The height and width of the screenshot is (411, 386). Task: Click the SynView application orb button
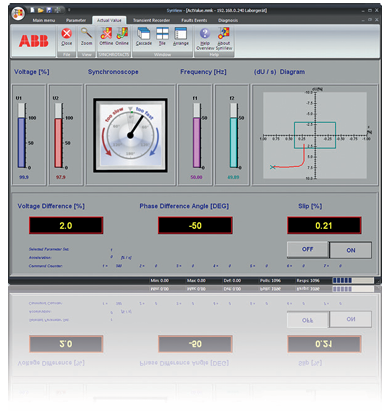point(18,14)
